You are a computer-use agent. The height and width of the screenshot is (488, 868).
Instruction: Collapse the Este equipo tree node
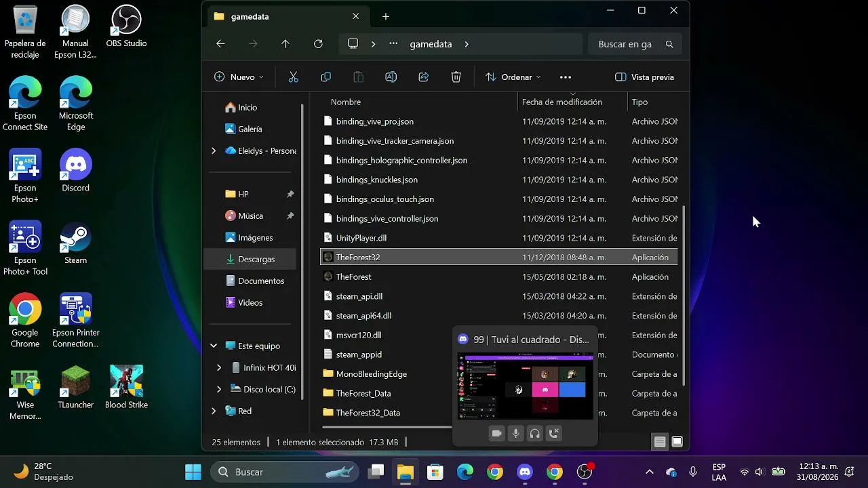click(x=214, y=346)
